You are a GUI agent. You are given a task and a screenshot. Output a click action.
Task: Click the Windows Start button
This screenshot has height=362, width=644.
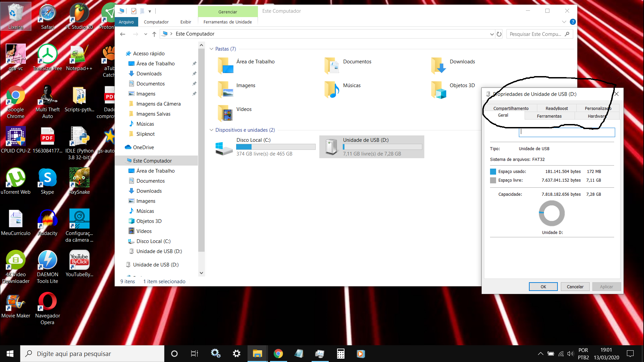click(x=10, y=354)
